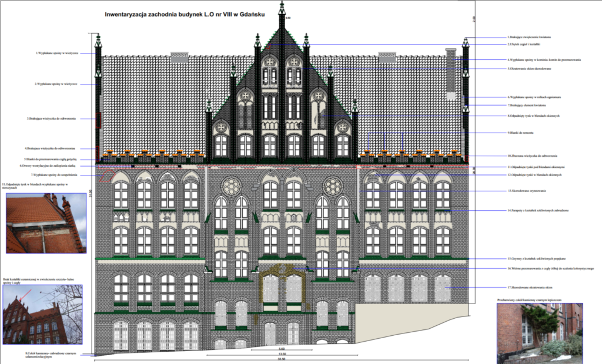Click the right rose window on the facade
The image size is (602, 364).
(333, 187)
